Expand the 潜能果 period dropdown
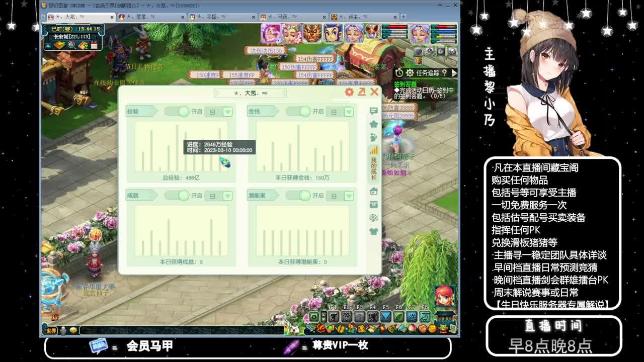The image size is (644, 362). [x=349, y=196]
